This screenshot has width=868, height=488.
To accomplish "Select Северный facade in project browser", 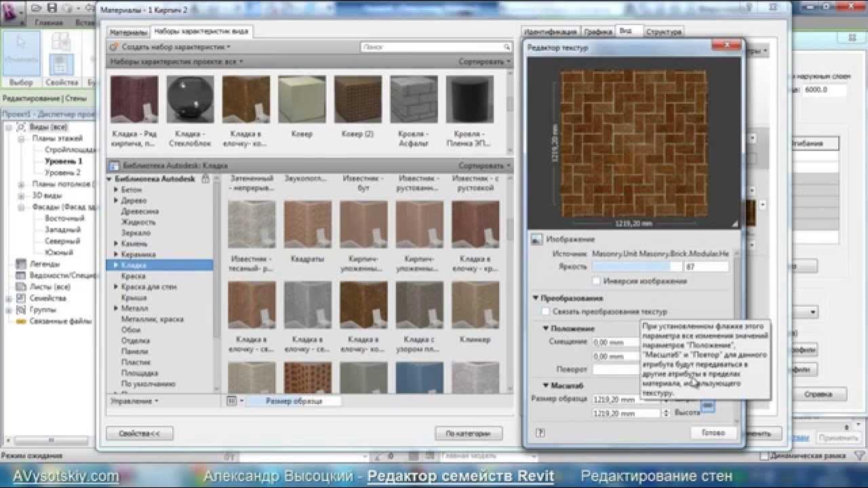I will (62, 241).
